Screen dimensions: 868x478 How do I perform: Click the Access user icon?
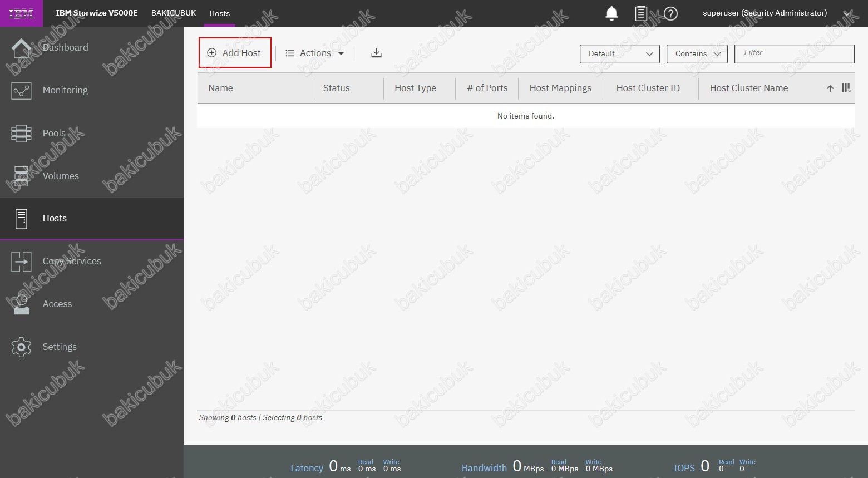pos(21,304)
